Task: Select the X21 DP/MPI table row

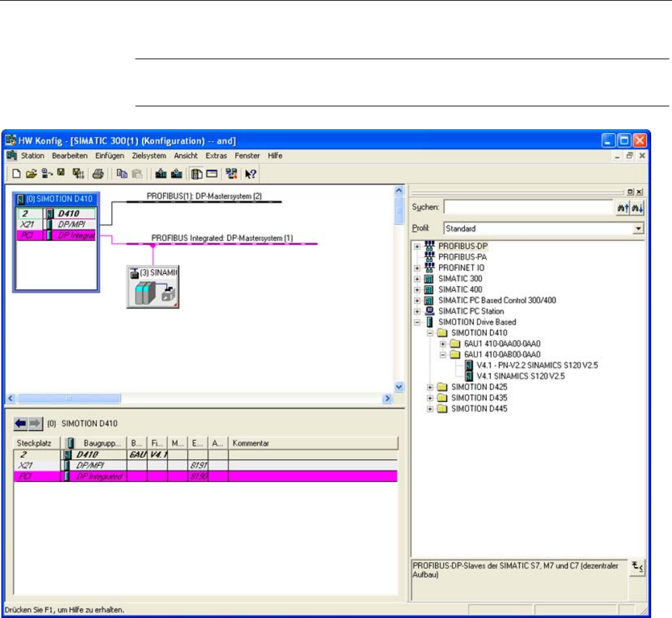Action: (x=206, y=465)
